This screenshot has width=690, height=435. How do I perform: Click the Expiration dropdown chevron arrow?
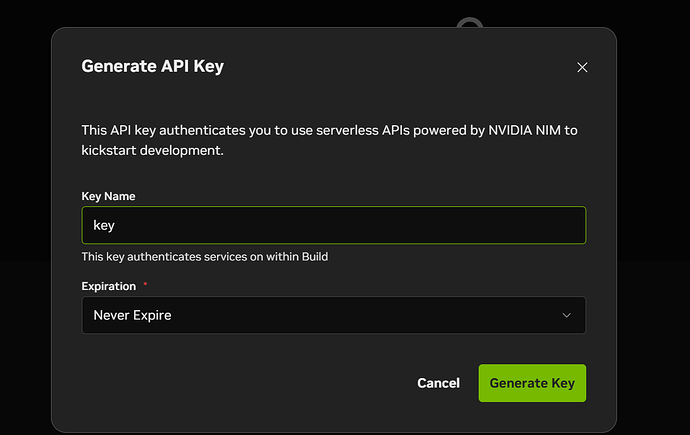566,315
